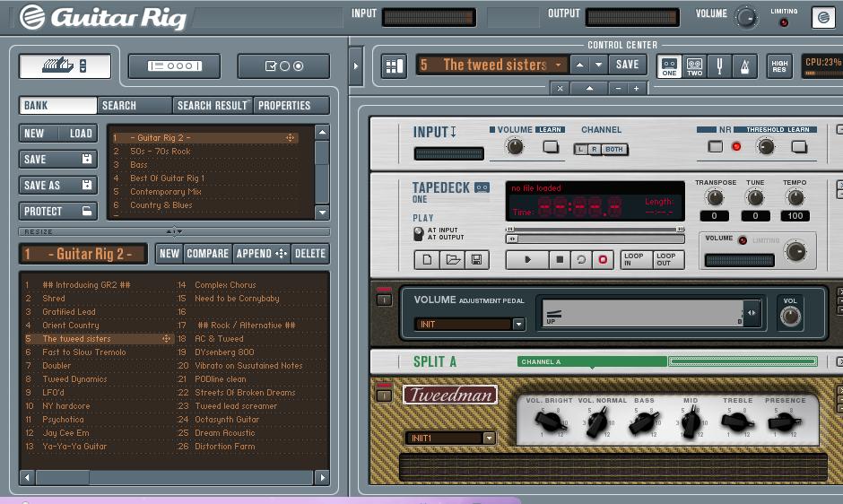Show Tapedeck TWO in the Control Center
The height and width of the screenshot is (504, 843).
tap(694, 66)
